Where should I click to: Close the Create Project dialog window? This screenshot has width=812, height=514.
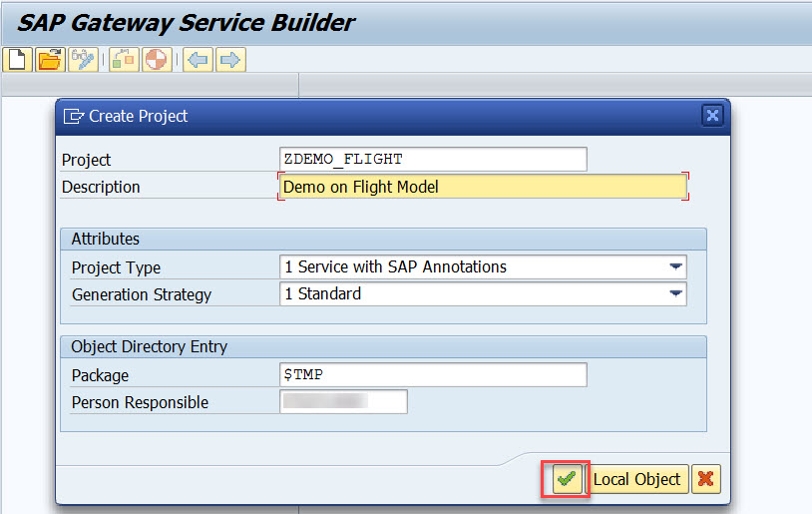click(712, 116)
